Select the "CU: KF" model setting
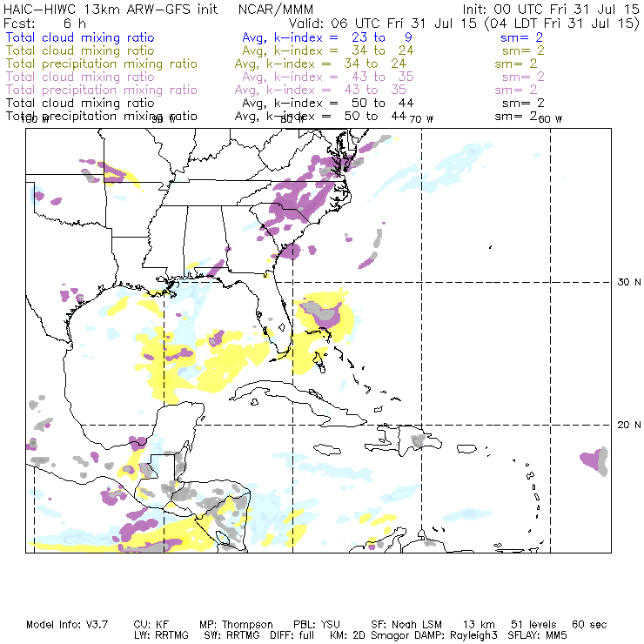Screen dimensions: 644x644 pos(151,625)
